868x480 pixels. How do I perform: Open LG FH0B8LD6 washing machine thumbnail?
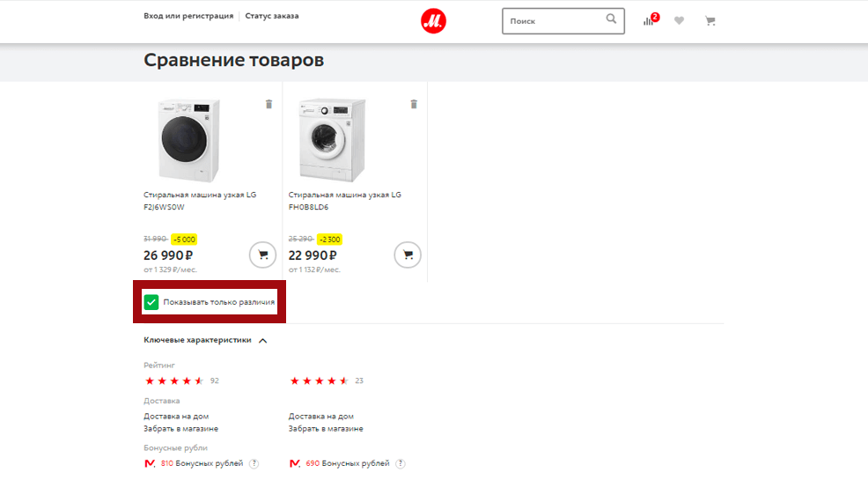click(332, 140)
